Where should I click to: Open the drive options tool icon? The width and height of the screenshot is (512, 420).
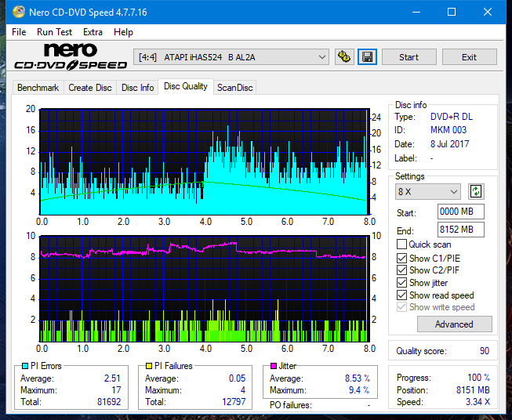344,57
